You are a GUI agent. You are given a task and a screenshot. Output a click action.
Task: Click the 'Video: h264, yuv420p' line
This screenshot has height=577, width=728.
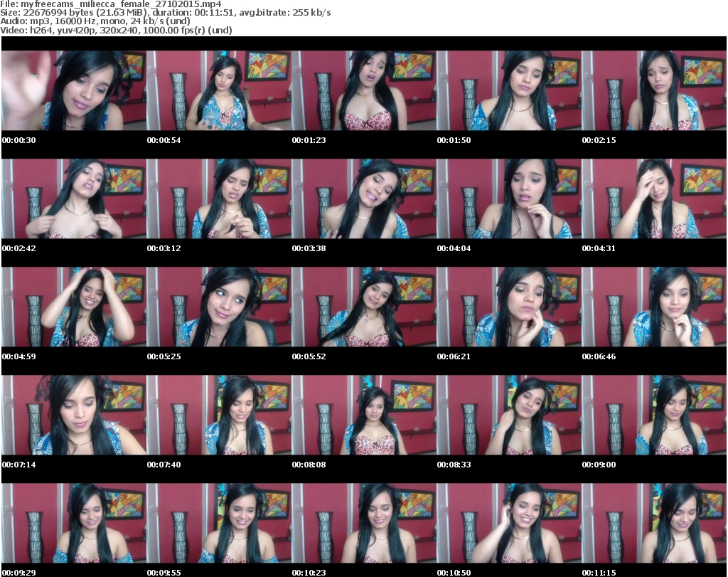tap(116, 30)
